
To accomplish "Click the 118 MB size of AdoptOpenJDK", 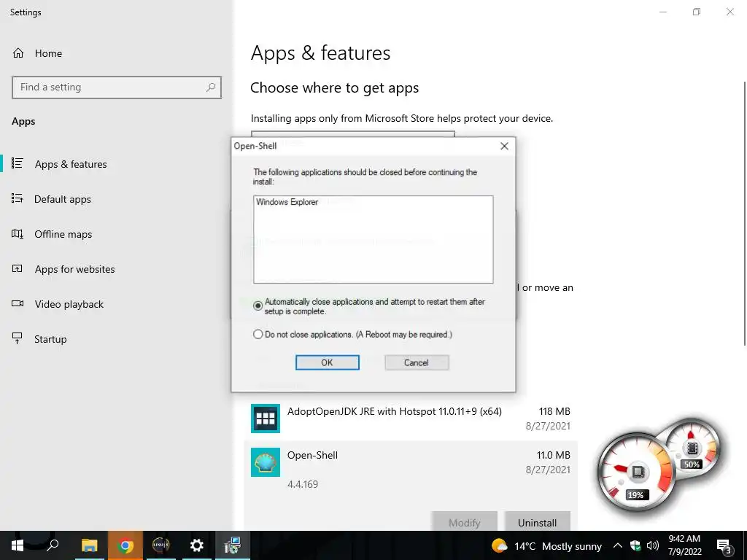I will 554,411.
